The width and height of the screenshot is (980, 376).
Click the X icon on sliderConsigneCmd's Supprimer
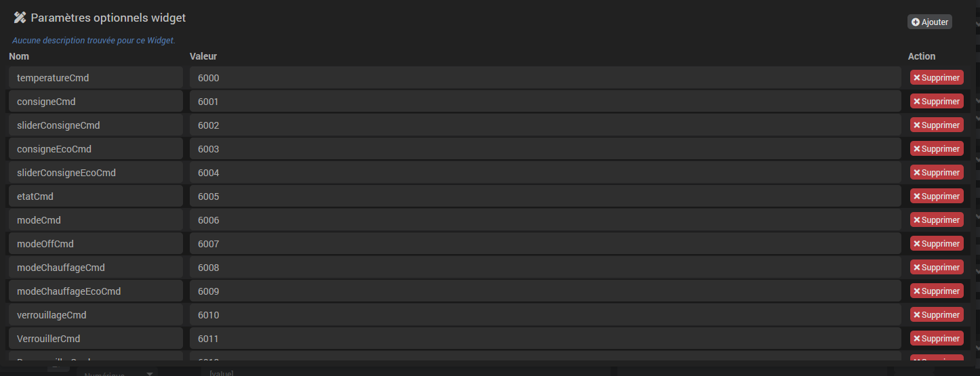(x=917, y=125)
